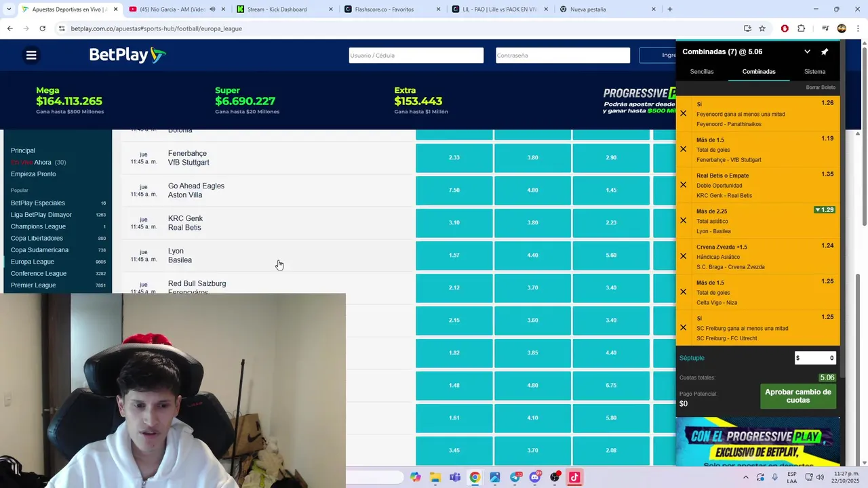
Task: Reload the page
Action: [x=42, y=28]
